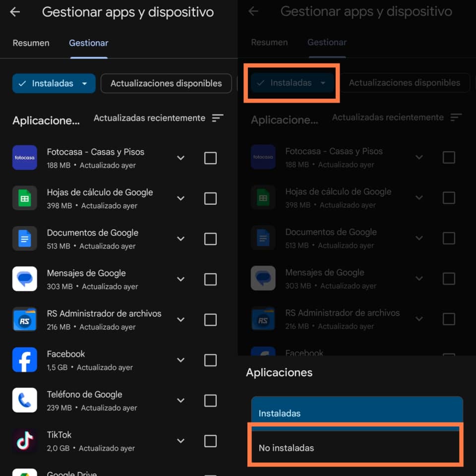Tick the TikTok checkbox
The height and width of the screenshot is (476, 476).
click(210, 441)
